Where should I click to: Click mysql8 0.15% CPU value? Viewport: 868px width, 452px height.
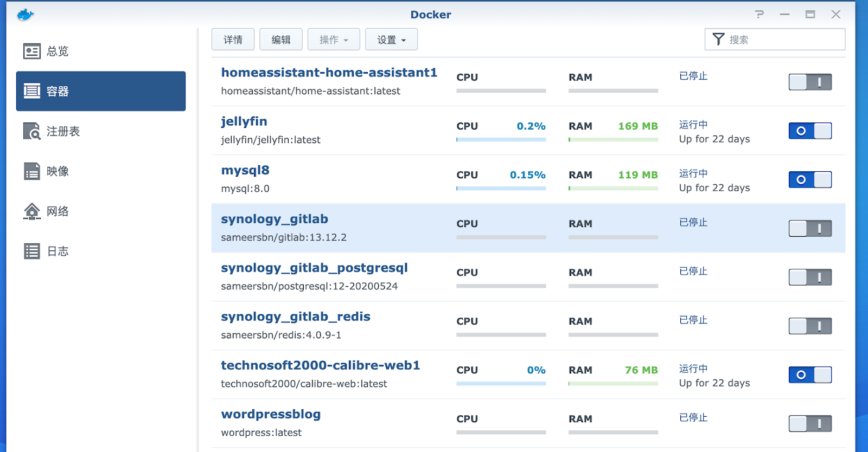pos(528,175)
